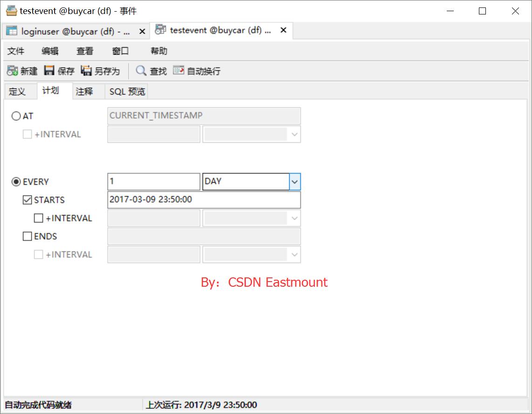Click 自动完成代码就绪 status text

[38, 405]
